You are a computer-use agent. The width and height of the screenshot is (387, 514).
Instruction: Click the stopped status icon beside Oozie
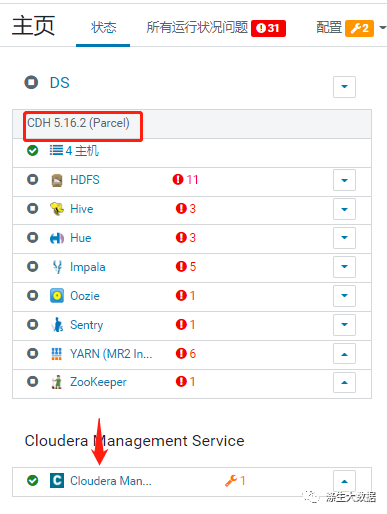pyautogui.click(x=33, y=295)
